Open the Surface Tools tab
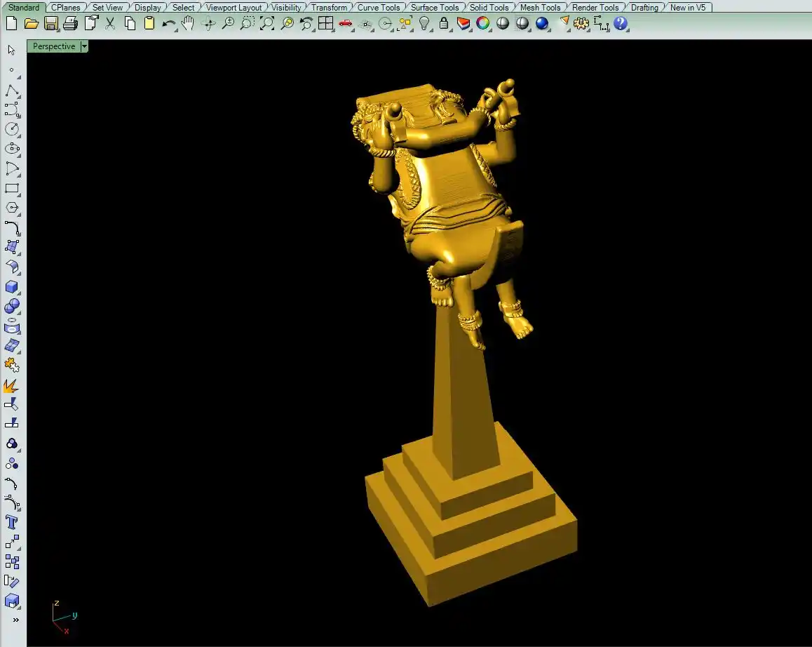The height and width of the screenshot is (647, 812). click(x=434, y=8)
